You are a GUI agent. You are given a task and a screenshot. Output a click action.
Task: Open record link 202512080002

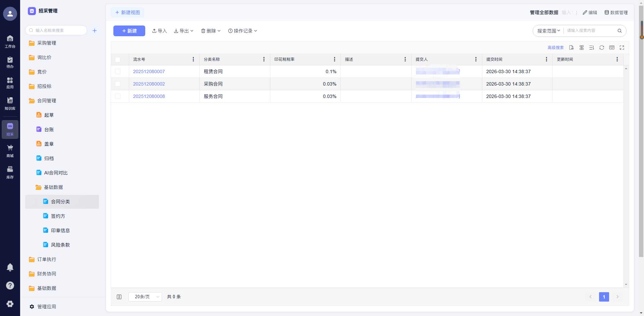pos(149,84)
